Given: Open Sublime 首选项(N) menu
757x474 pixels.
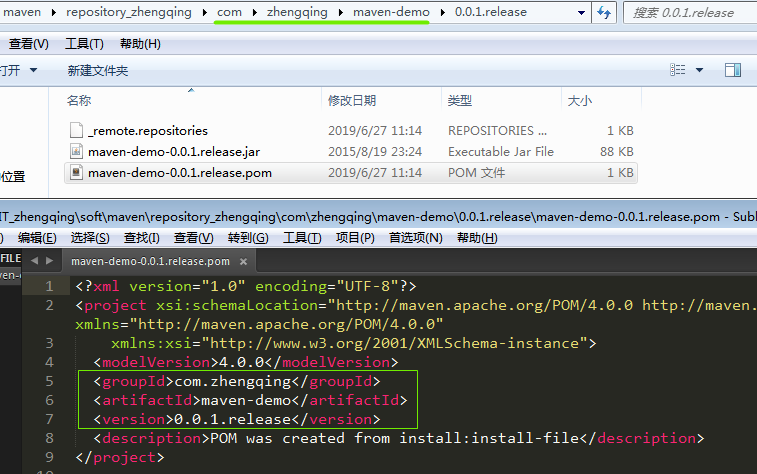Looking at the screenshot, I should coord(416,238).
